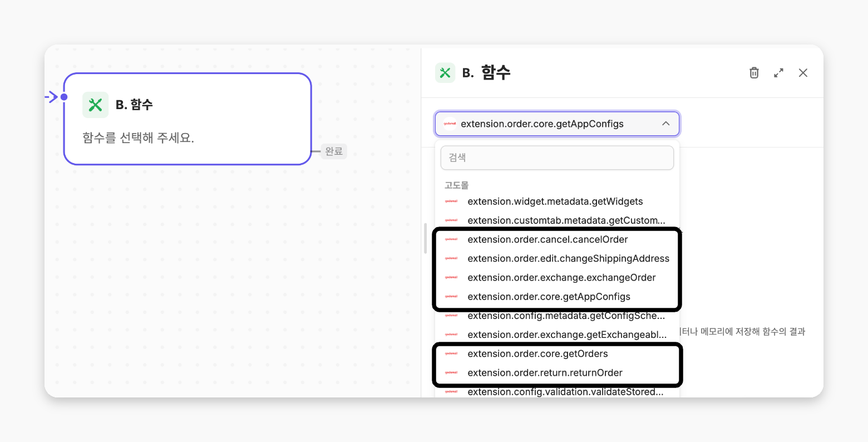Open the extension.order.core.getAppConfigs combo box
This screenshot has width=868, height=442.
pos(557,124)
